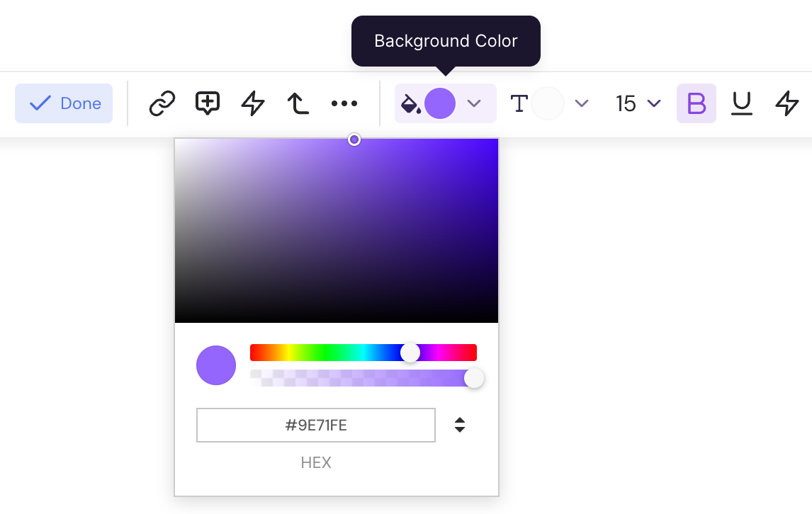Click the hex value stepper arrows
Viewport: 812px width, 514px height.
click(x=460, y=425)
